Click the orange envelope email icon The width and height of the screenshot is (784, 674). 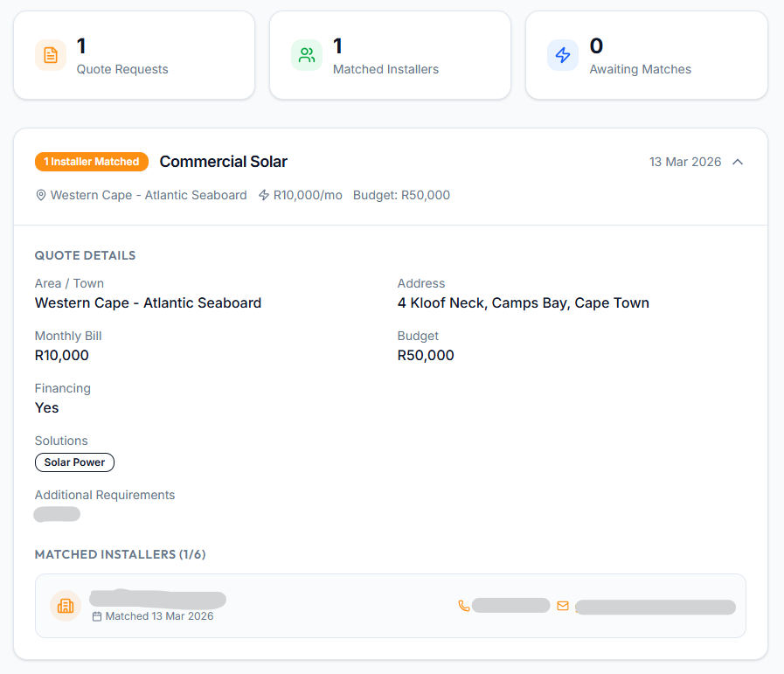tap(563, 606)
